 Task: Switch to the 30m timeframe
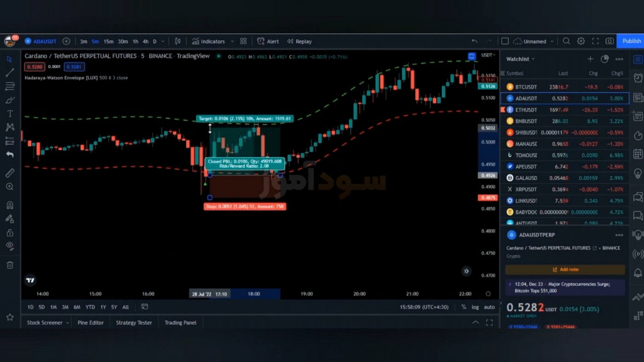pos(123,41)
